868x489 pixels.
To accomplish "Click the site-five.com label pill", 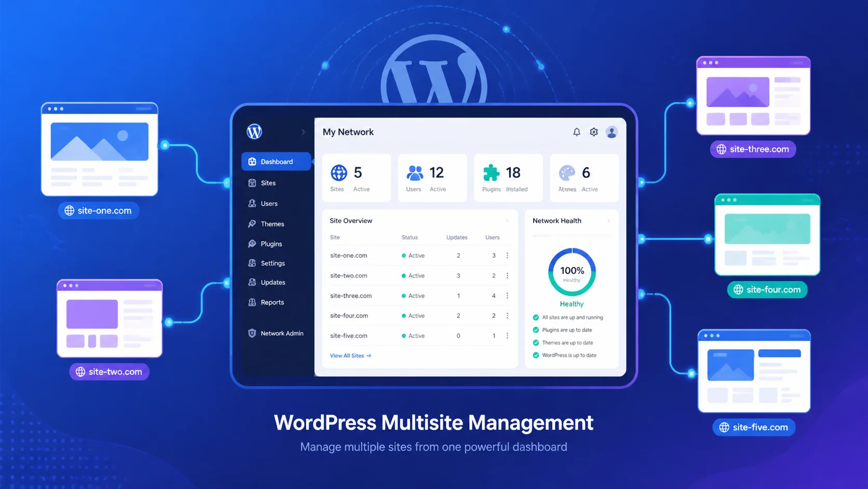I will point(754,427).
